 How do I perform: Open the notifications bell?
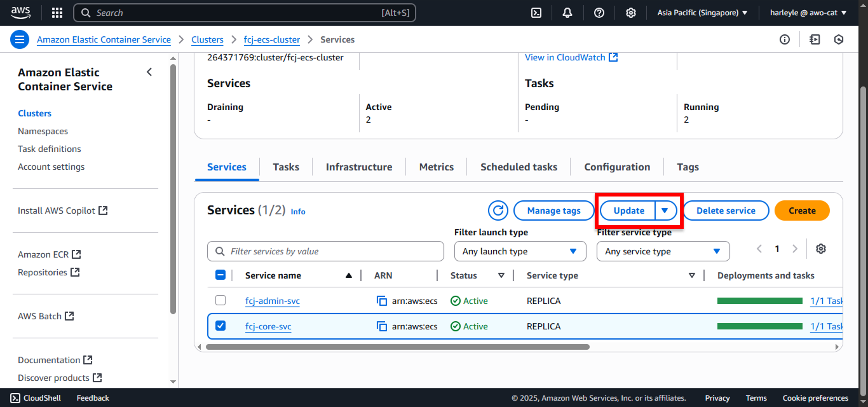(567, 13)
